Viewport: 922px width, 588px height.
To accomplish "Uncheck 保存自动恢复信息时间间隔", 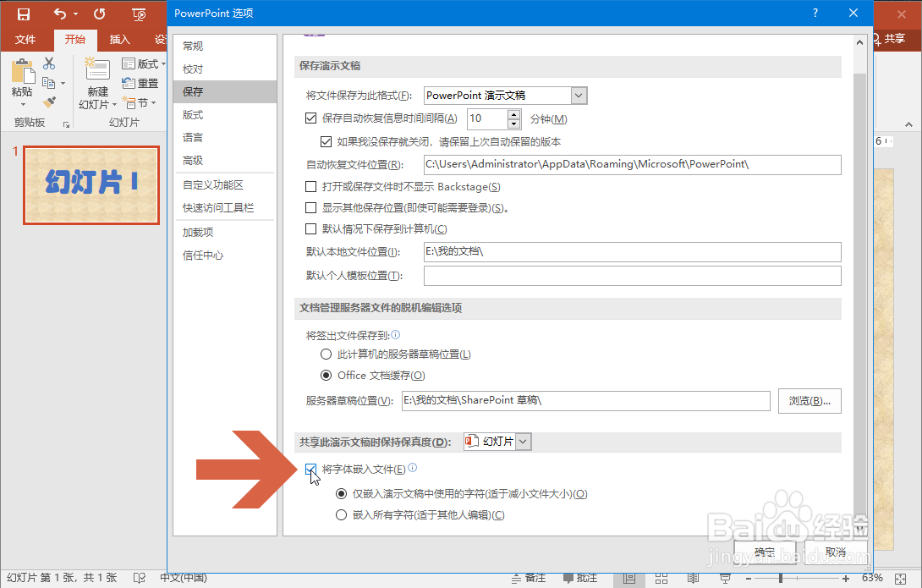I will (311, 118).
